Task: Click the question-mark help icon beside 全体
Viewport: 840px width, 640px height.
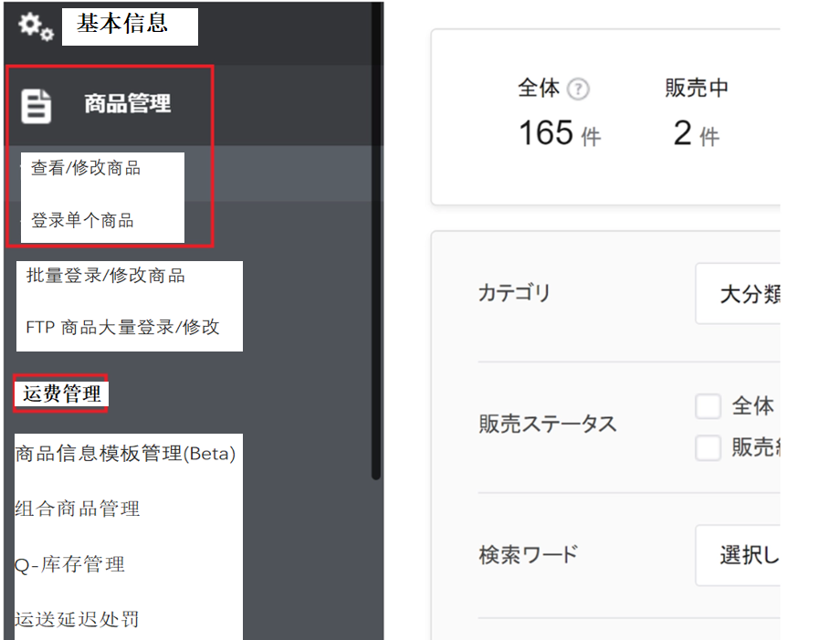Action: coord(578,89)
